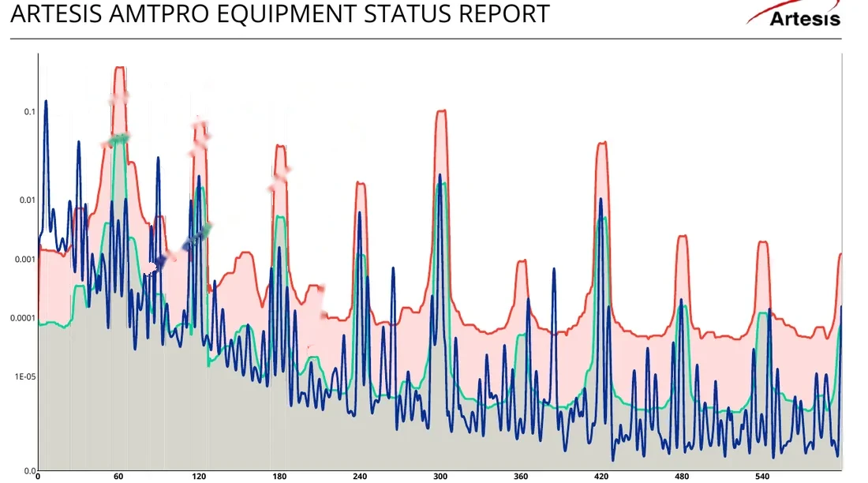Click the red peak top at 420
Screen dimensions: 868x483
[x=602, y=143]
